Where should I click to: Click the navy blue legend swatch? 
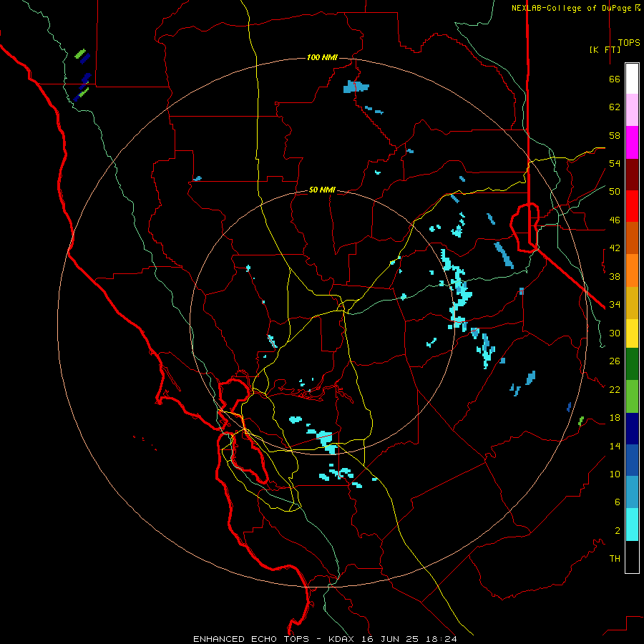(632, 429)
